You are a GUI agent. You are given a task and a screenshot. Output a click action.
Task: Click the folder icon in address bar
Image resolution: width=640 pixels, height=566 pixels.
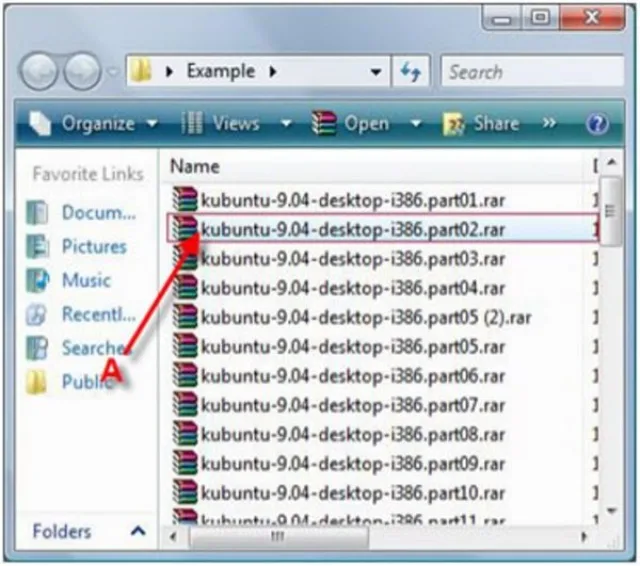tap(141, 71)
